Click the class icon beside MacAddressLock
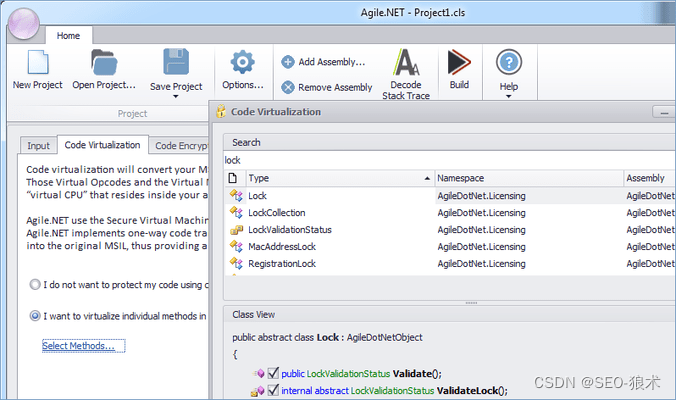The image size is (676, 400). point(236,247)
